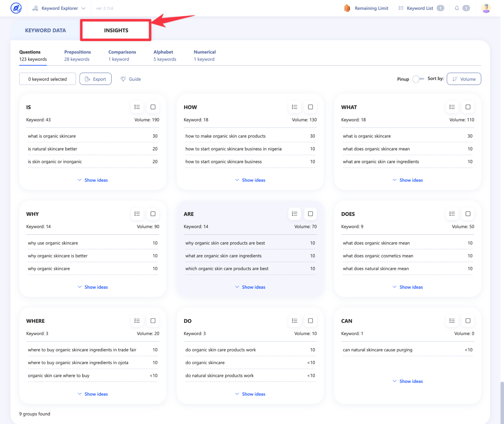This screenshot has width=504, height=424.
Task: Select the CAN group checkbox
Action: [468, 321]
